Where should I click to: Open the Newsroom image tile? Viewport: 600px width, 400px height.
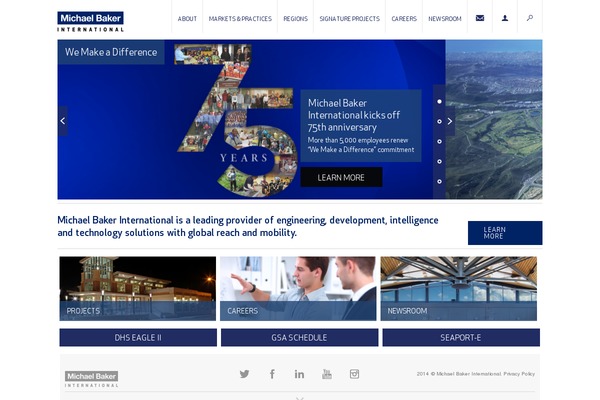(458, 289)
